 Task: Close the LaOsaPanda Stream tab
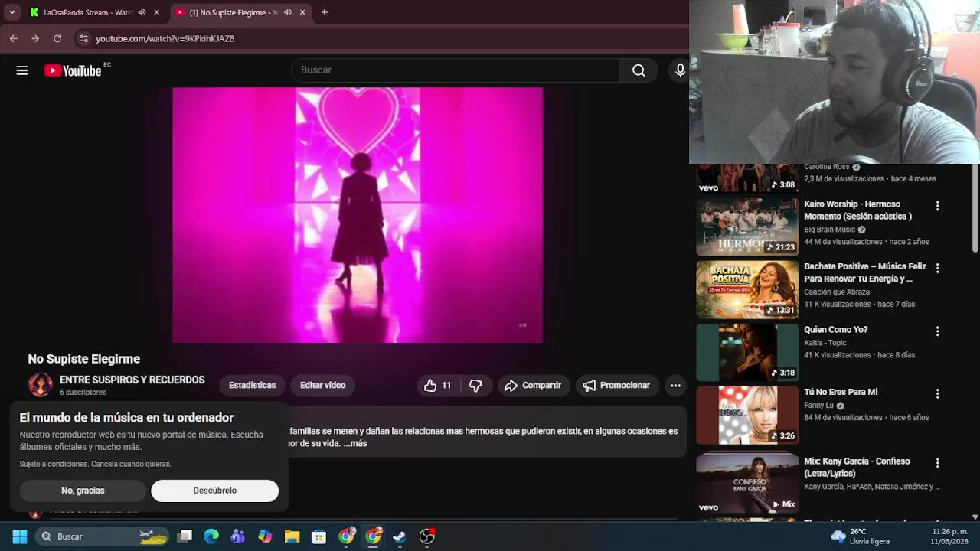tap(157, 12)
